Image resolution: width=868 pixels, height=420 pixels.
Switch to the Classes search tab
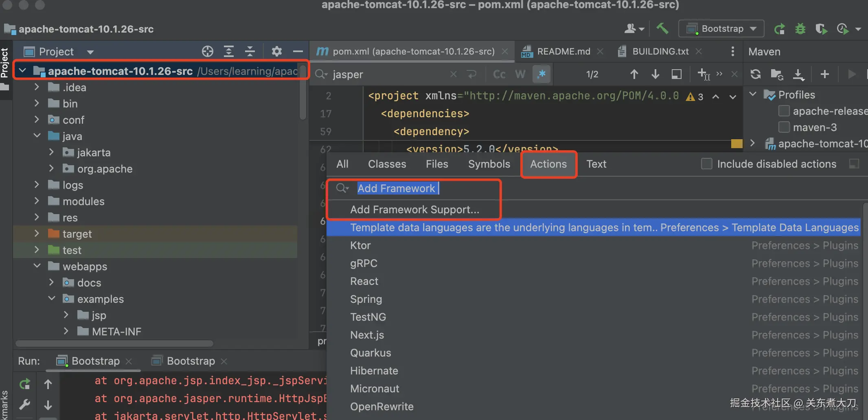click(387, 164)
